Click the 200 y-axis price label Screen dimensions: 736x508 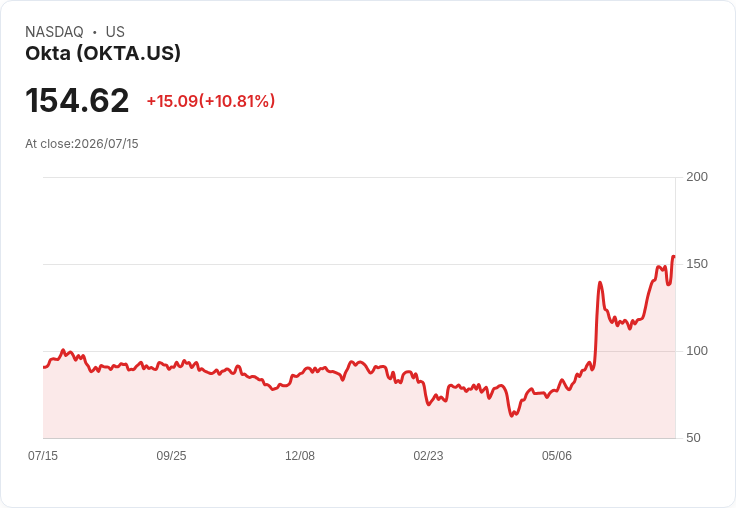(697, 177)
